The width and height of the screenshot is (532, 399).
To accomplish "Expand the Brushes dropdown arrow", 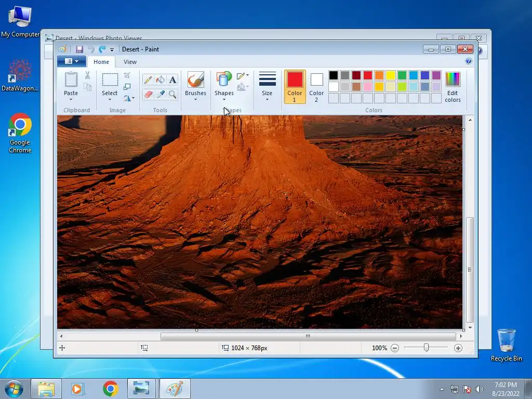I will [195, 99].
